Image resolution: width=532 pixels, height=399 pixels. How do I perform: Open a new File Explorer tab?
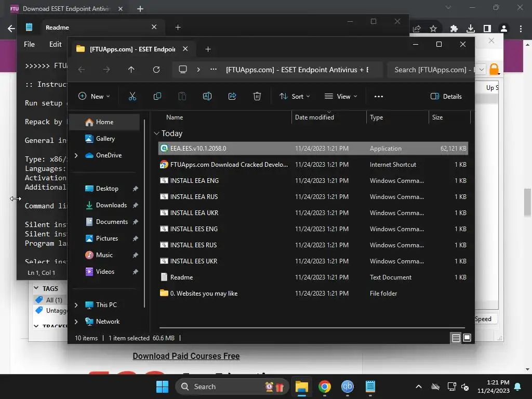coord(208,49)
